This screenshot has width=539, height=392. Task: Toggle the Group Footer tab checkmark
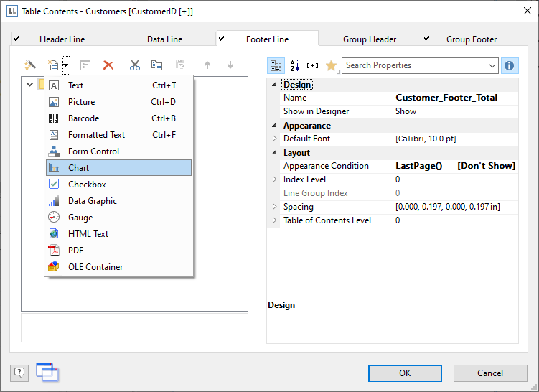[x=426, y=39]
